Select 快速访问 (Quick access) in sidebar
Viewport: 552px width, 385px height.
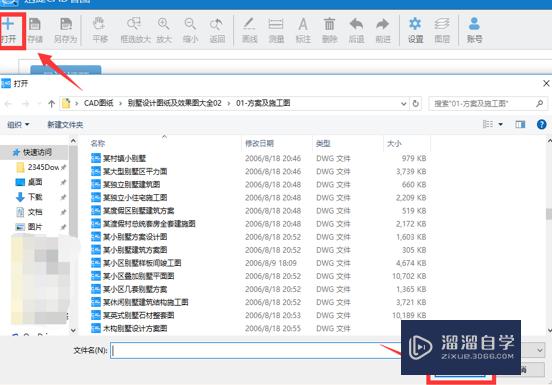[34, 152]
